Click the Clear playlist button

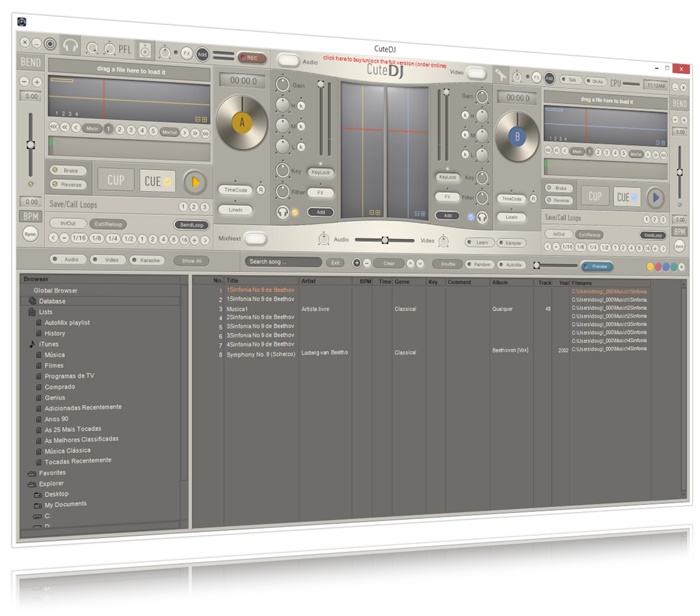click(x=389, y=263)
